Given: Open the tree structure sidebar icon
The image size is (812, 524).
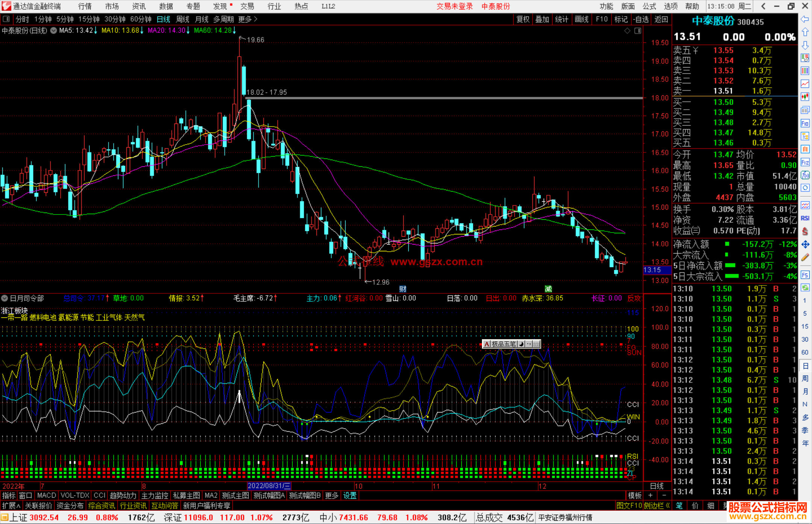Looking at the screenshot, I should [805, 136].
